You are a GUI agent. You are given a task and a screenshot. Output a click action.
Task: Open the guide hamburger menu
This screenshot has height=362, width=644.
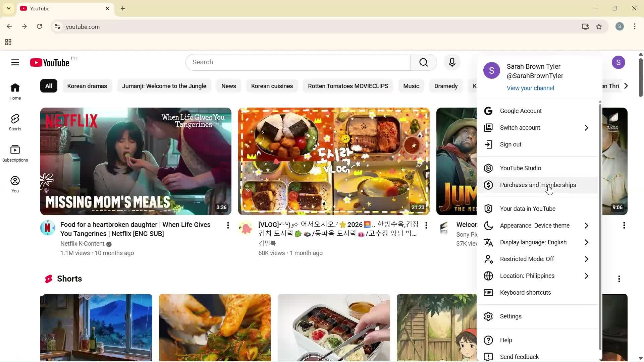click(x=15, y=62)
